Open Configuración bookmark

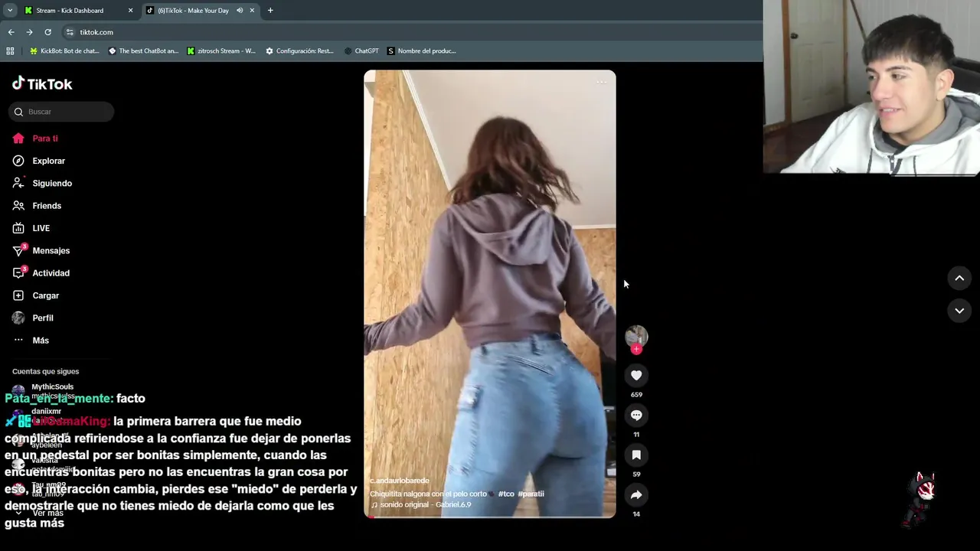point(299,51)
